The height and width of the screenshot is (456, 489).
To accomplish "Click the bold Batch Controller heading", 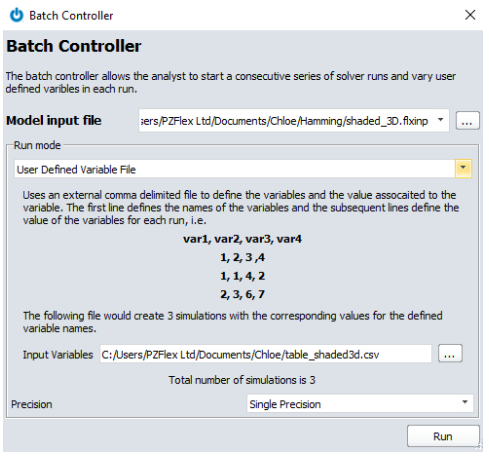I will (x=74, y=46).
